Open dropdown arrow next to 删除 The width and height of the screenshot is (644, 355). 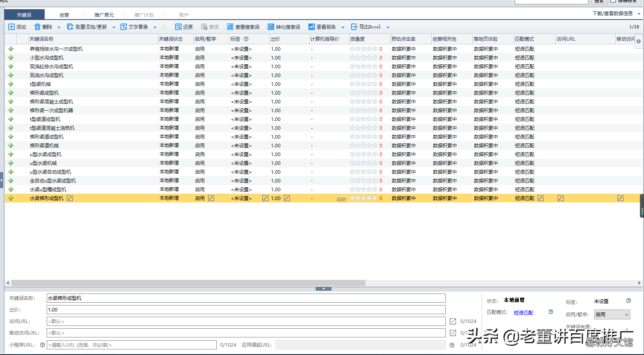pos(59,27)
